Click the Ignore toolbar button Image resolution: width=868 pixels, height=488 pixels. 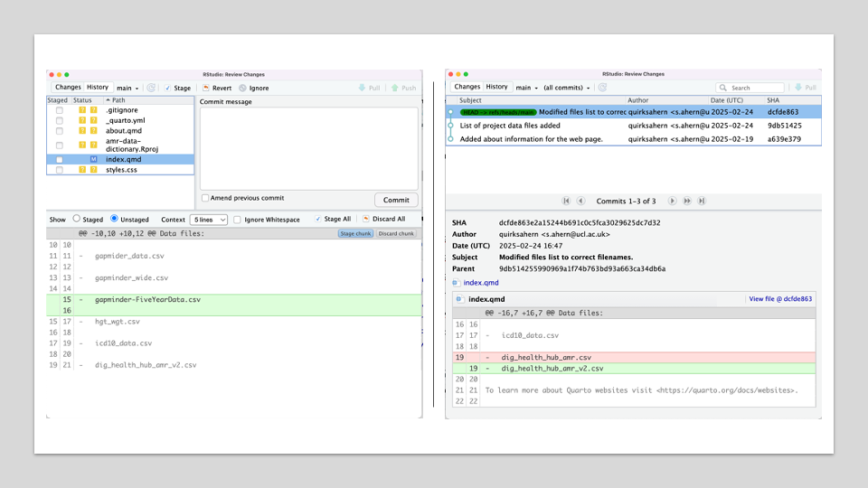click(254, 88)
